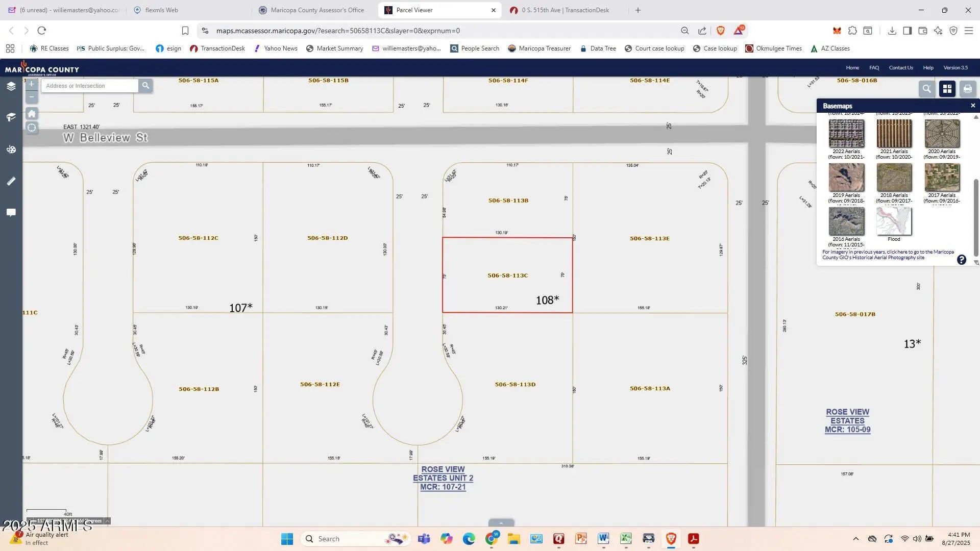Open the FAQ menu item

(x=874, y=68)
